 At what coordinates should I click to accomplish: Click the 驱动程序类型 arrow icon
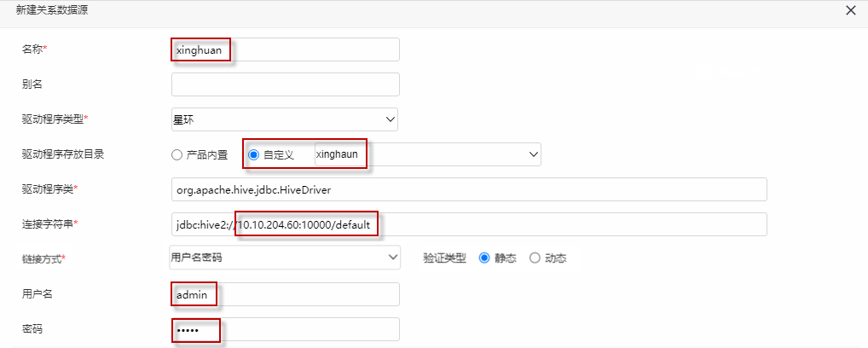390,119
